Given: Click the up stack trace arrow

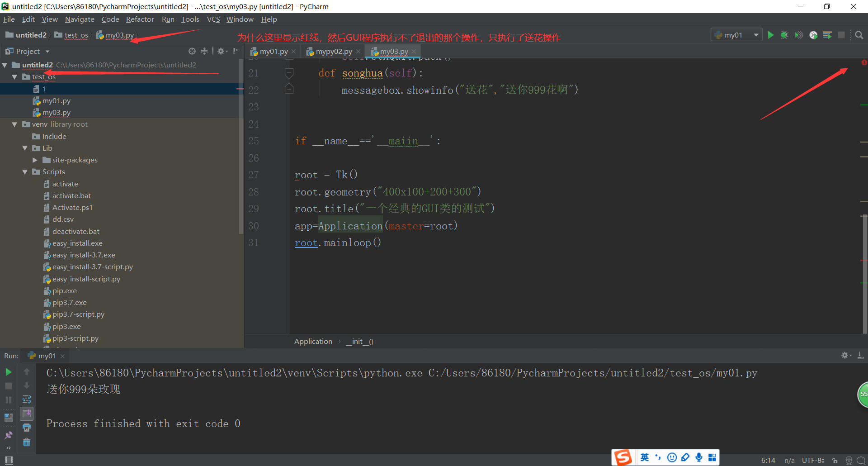Looking at the screenshot, I should (x=27, y=372).
